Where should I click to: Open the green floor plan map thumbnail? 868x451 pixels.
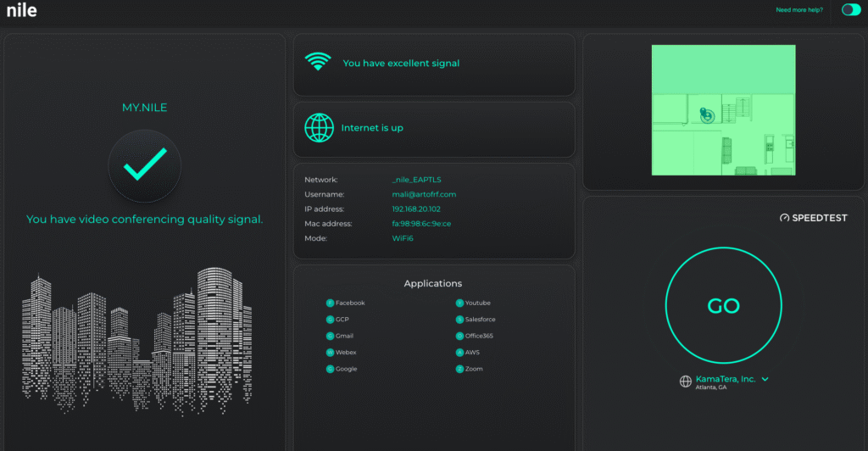724,110
